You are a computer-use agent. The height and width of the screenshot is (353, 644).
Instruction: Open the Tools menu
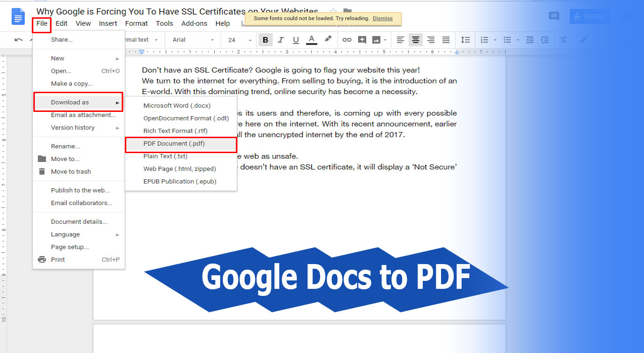(165, 23)
